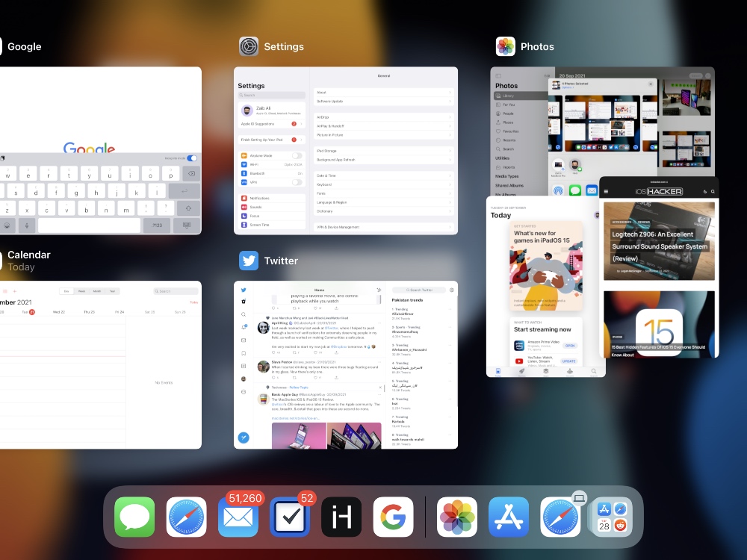Click Search Twitter field

[419, 290]
